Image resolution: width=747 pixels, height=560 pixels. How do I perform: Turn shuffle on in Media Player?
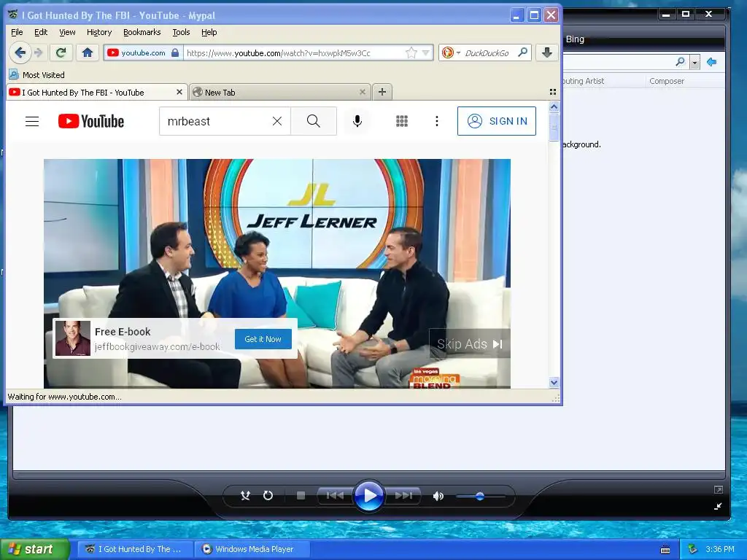[245, 496]
